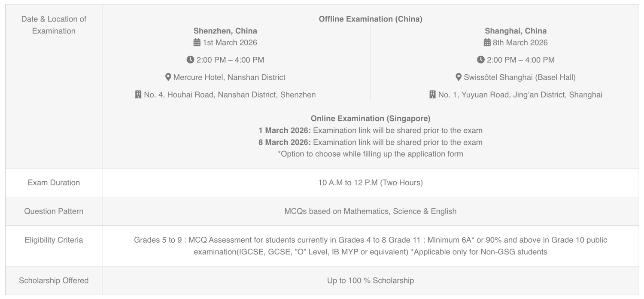Click the clock icon under Shenzhen date

pos(190,60)
